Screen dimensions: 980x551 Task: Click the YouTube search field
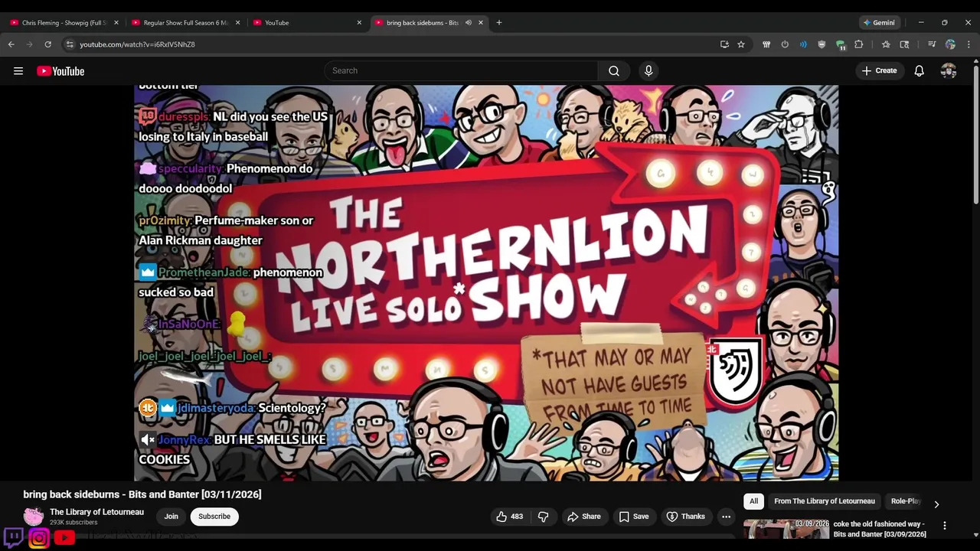461,70
